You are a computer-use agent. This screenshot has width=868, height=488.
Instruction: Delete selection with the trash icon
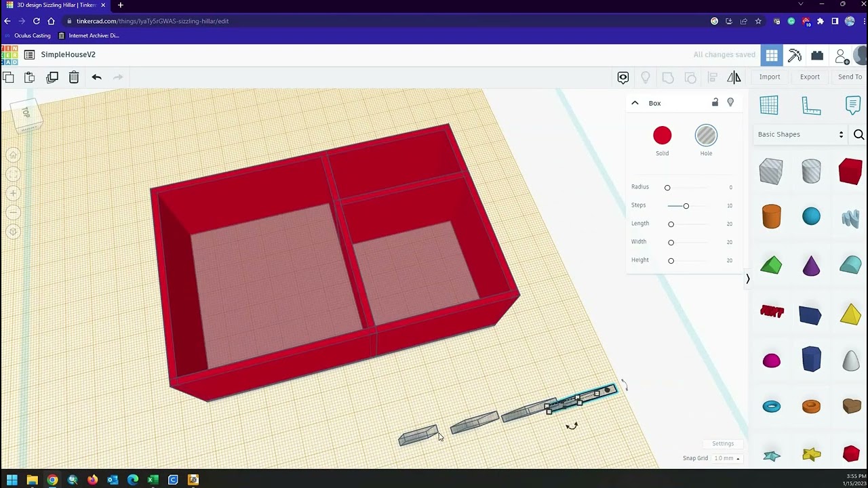tap(74, 77)
